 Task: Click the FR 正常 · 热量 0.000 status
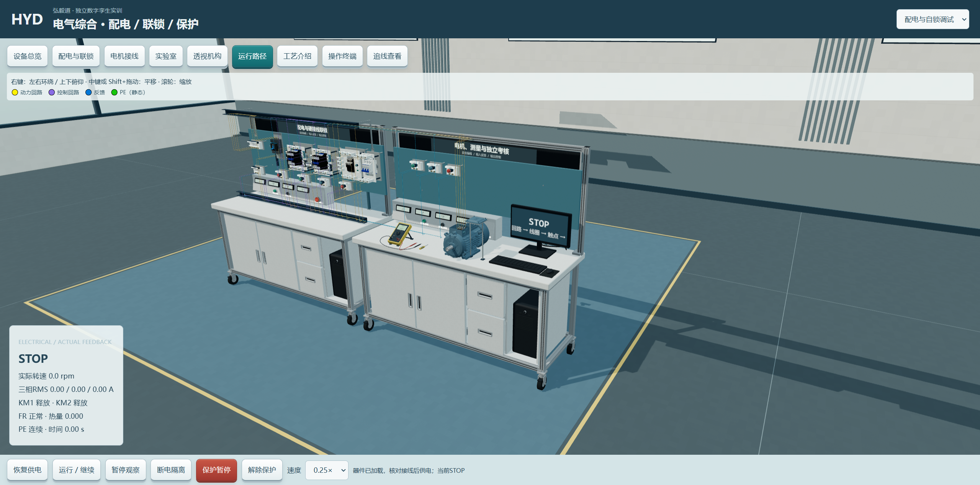[51, 416]
